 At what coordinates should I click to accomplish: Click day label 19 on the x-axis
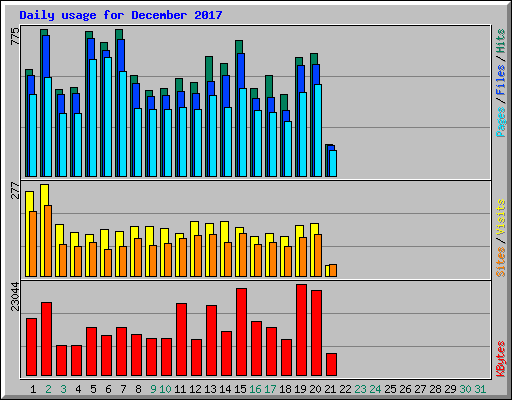(300, 389)
